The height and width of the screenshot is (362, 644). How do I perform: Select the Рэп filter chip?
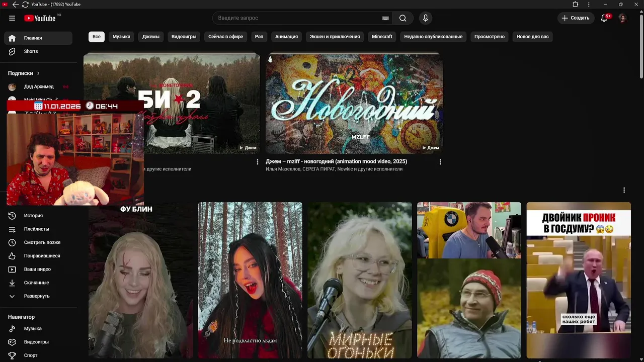[259, 37]
